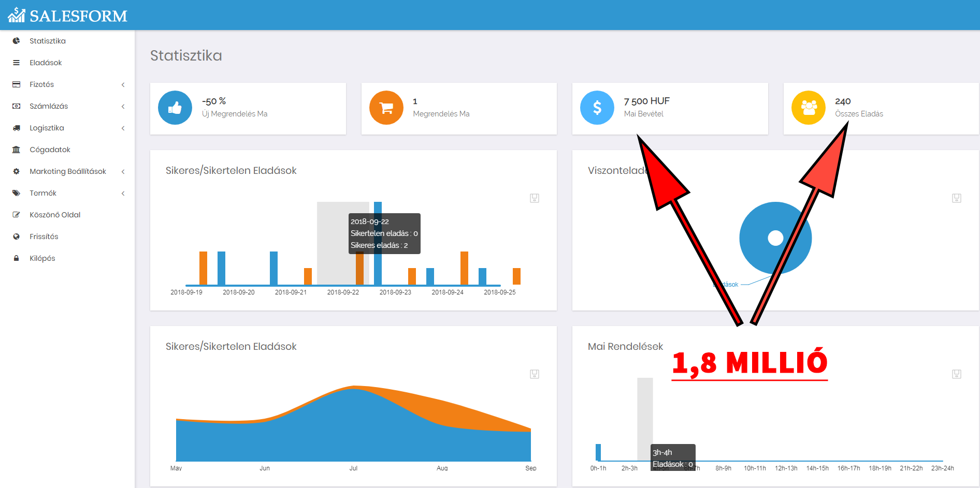Click the blue dollar revenue icon
The width and height of the screenshot is (980, 488).
pos(597,108)
